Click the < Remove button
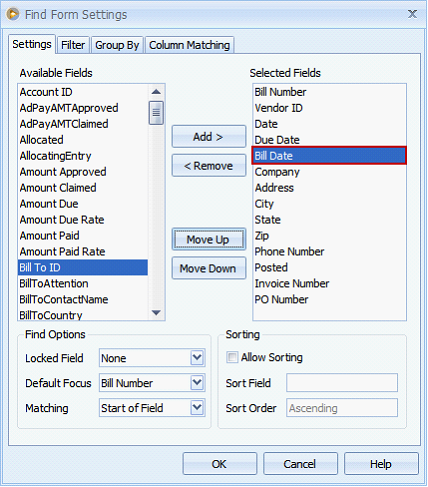Screen dimensions: 428x487 [x=209, y=165]
